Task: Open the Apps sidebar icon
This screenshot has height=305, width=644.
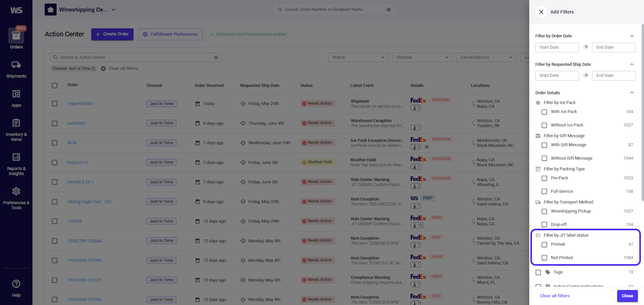Action: (16, 98)
